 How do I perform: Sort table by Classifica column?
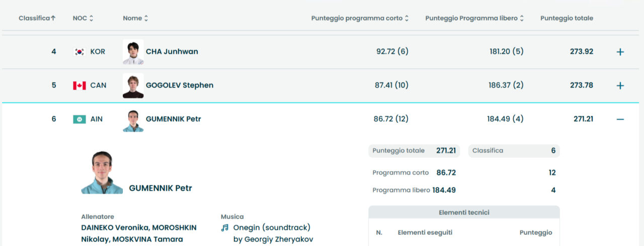coord(37,18)
